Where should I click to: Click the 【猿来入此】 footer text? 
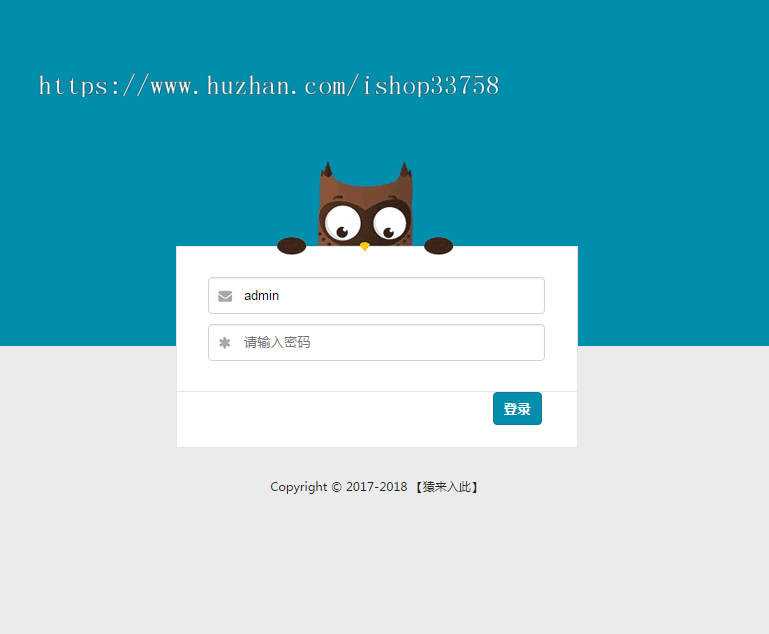click(x=446, y=487)
